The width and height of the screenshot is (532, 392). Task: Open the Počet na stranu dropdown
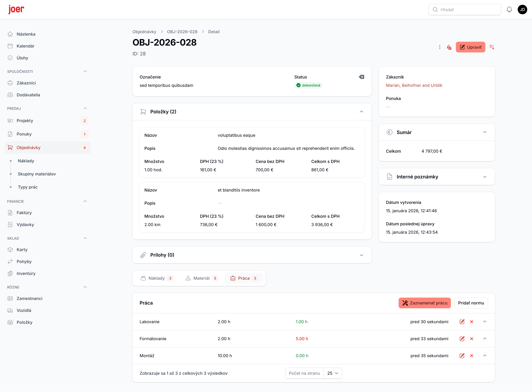point(333,373)
